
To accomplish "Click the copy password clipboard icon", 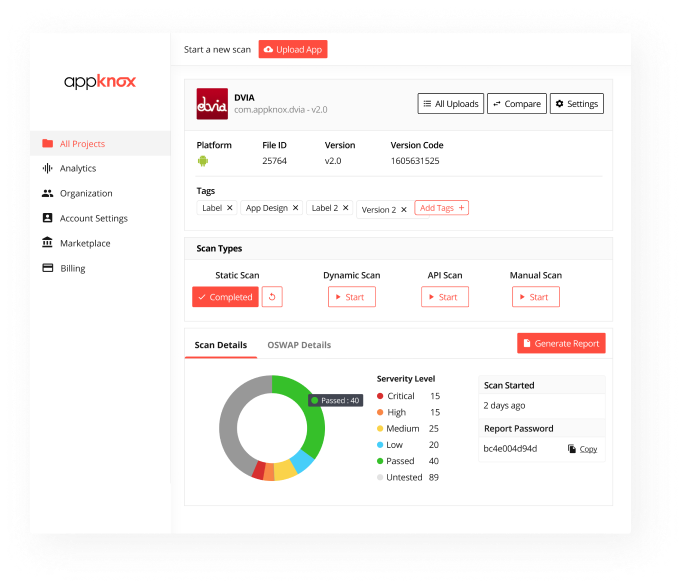I will (572, 449).
